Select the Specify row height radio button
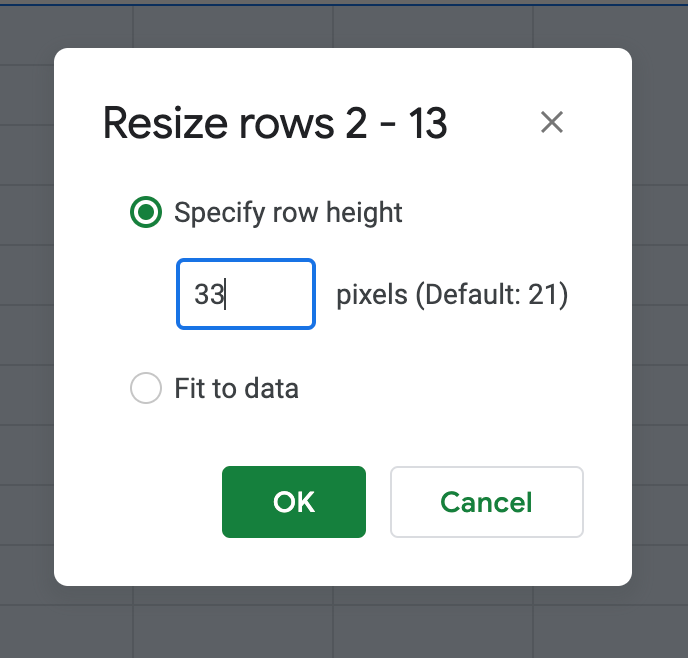Viewport: 688px width, 658px height. coord(146,212)
